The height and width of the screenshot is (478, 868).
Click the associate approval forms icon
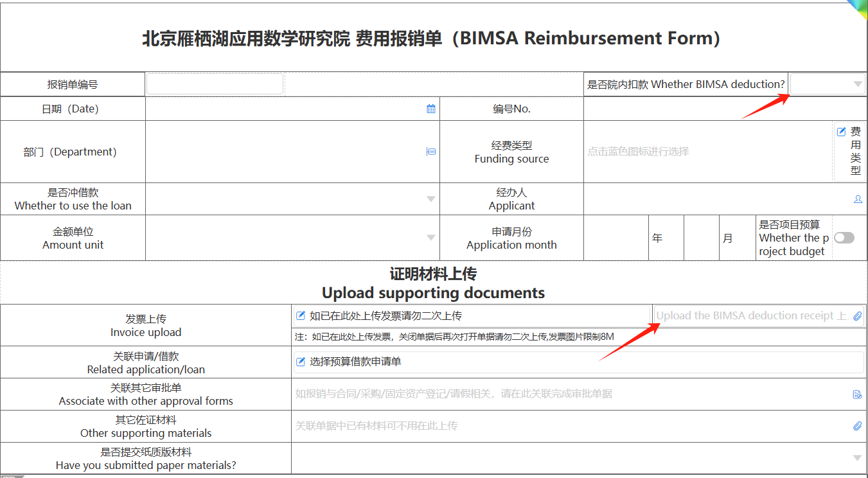[x=857, y=394]
